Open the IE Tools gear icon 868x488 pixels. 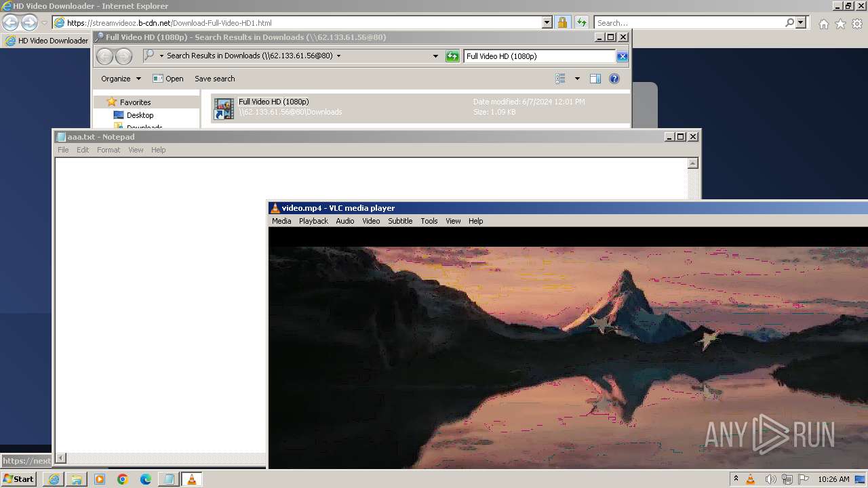click(857, 24)
